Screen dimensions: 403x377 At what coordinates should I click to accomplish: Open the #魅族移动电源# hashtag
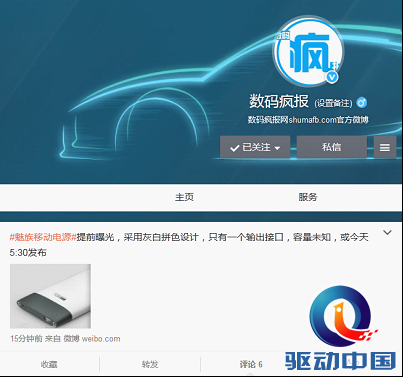[43, 237]
